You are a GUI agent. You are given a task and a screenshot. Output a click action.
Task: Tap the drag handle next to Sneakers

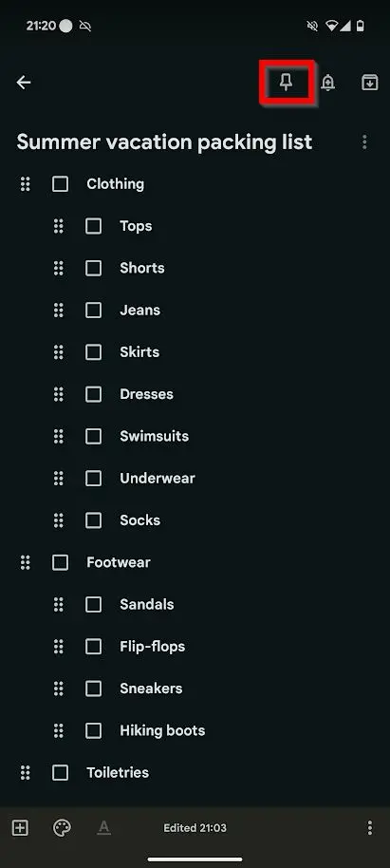tap(58, 689)
